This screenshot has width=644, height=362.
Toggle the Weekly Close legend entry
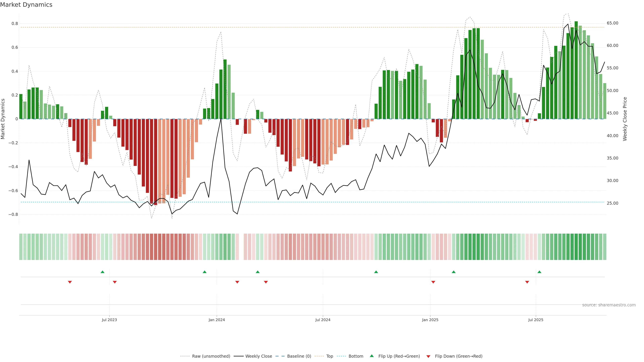[258, 356]
